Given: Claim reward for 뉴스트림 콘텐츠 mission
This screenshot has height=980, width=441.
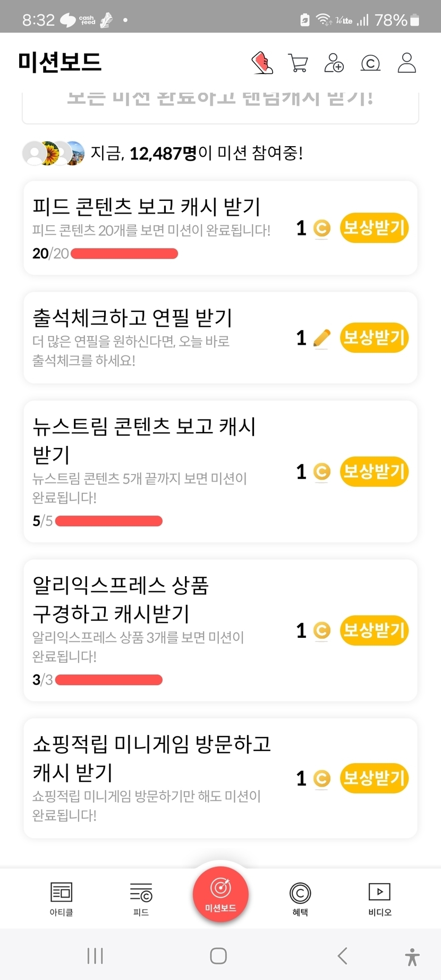Looking at the screenshot, I should tap(374, 471).
